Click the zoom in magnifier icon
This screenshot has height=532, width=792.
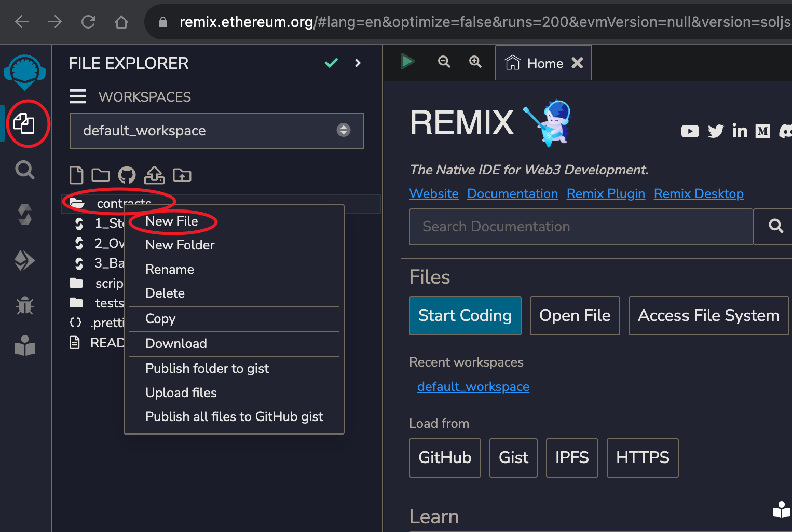475,62
